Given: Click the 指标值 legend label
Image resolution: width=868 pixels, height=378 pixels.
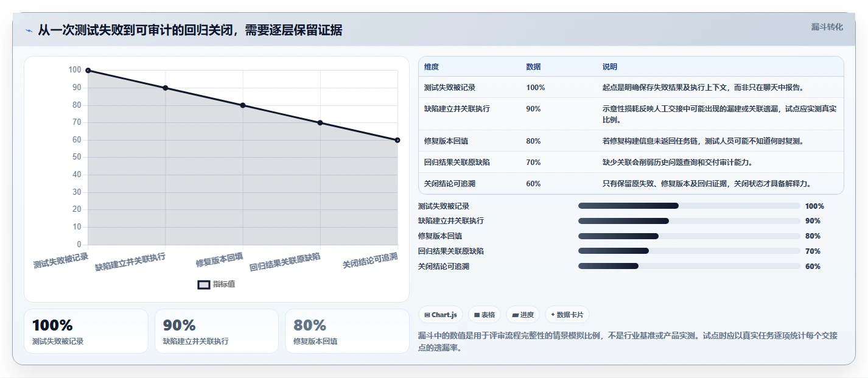Looking at the screenshot, I should 224,284.
